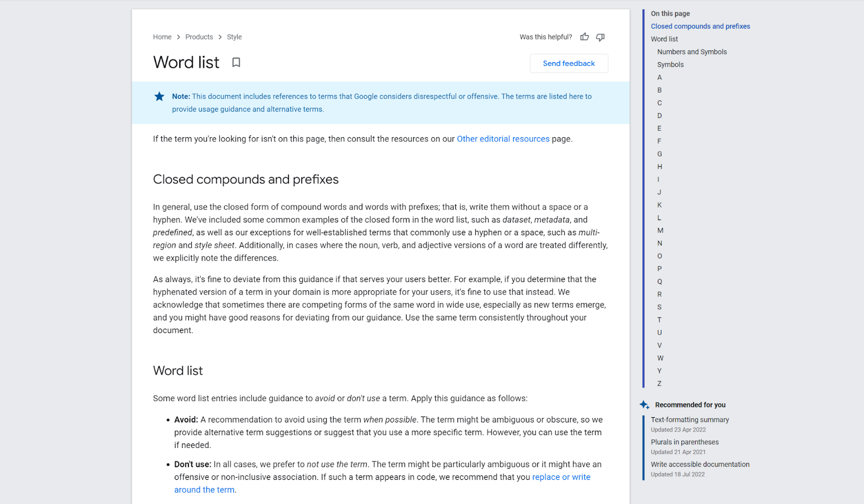Screen dimensions: 864x504
Task: Open Write accessible documentation article
Action: pyautogui.click(x=700, y=464)
